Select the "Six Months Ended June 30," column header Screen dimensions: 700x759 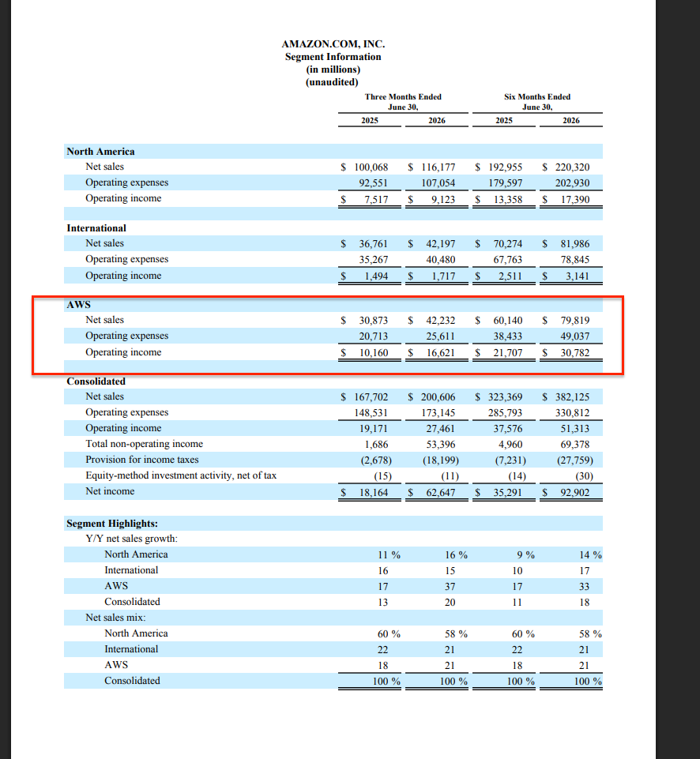537,102
